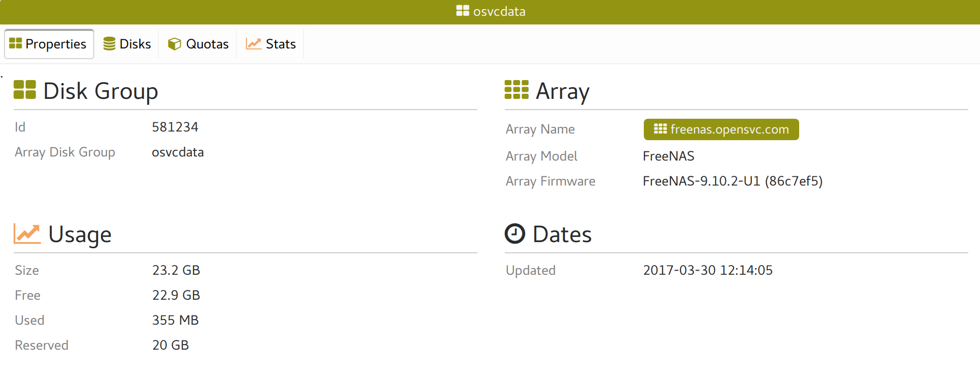Select the Free value 22.9 GB

pyautogui.click(x=176, y=295)
